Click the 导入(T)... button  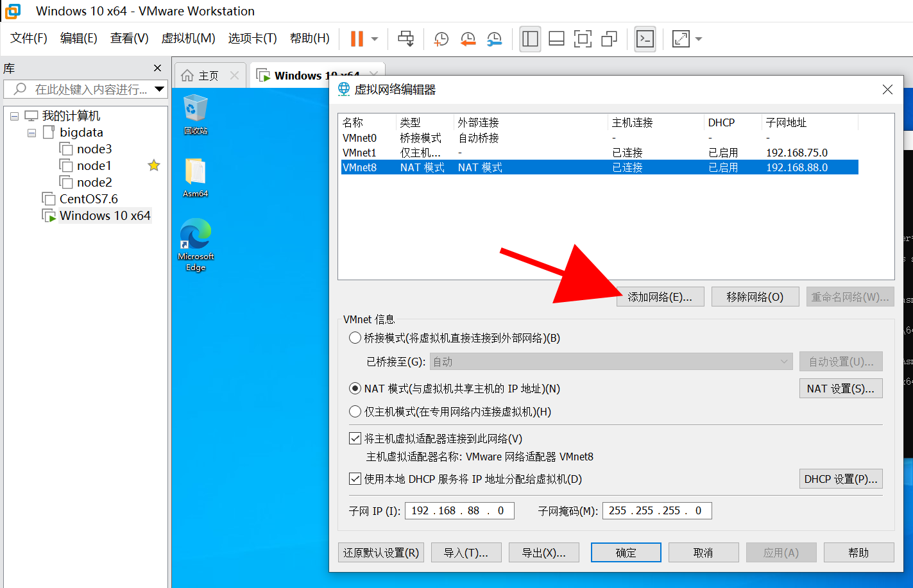(x=466, y=553)
